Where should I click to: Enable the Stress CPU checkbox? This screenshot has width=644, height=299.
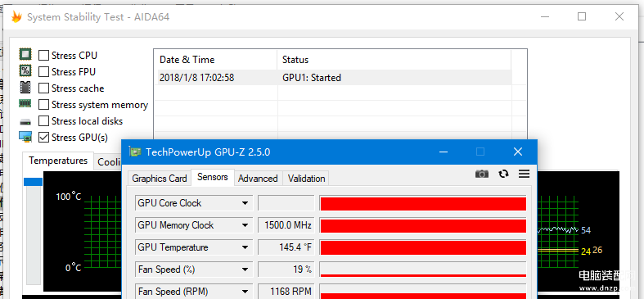(x=43, y=55)
